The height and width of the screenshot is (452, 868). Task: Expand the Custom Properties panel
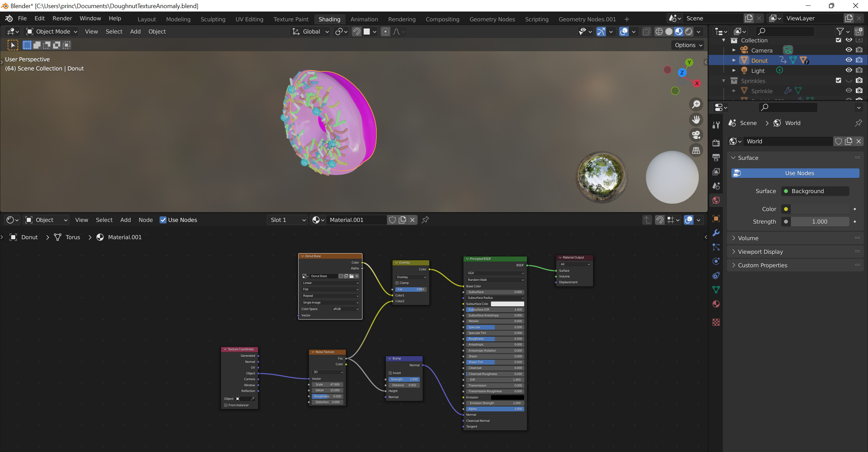pyautogui.click(x=795, y=265)
